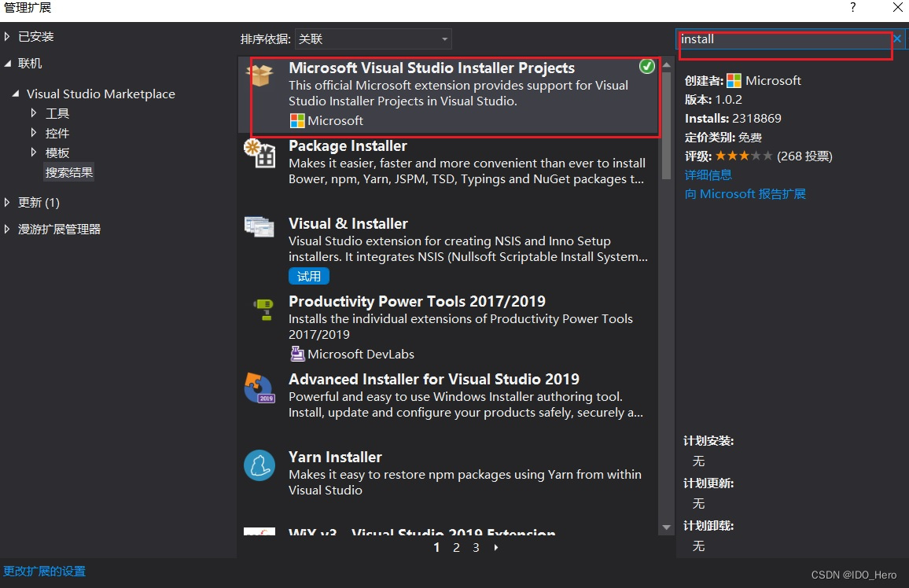Select Visual & Installer title

(348, 223)
